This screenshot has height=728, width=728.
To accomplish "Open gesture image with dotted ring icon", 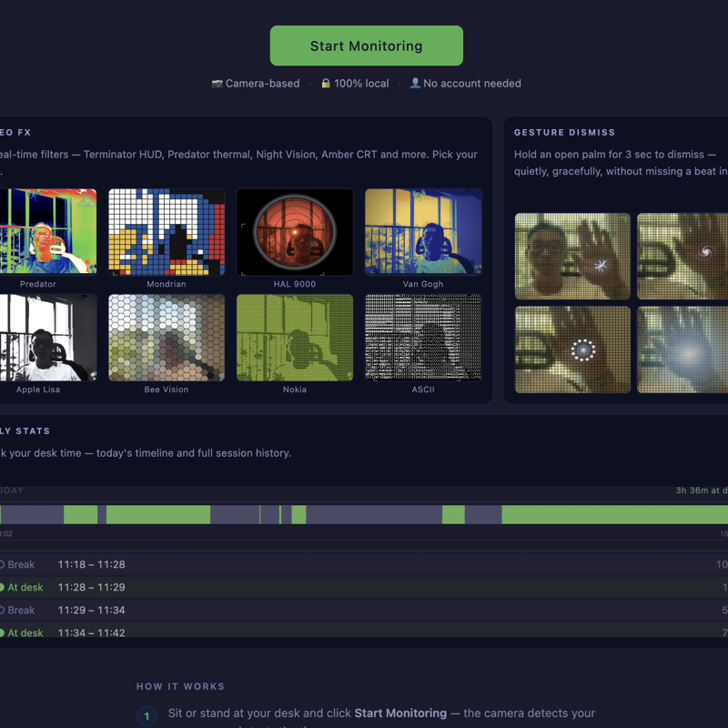I will pyautogui.click(x=572, y=349).
